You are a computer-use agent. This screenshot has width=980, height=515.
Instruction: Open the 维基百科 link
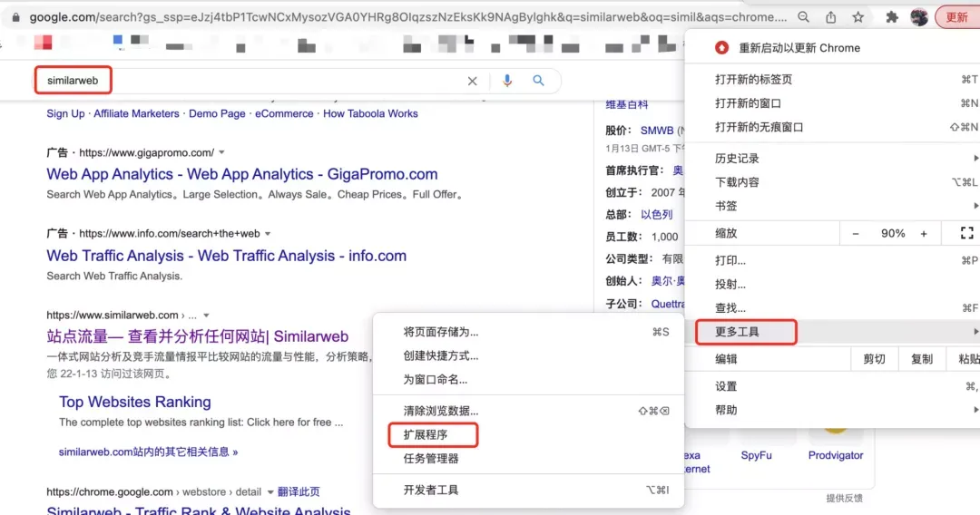(627, 104)
